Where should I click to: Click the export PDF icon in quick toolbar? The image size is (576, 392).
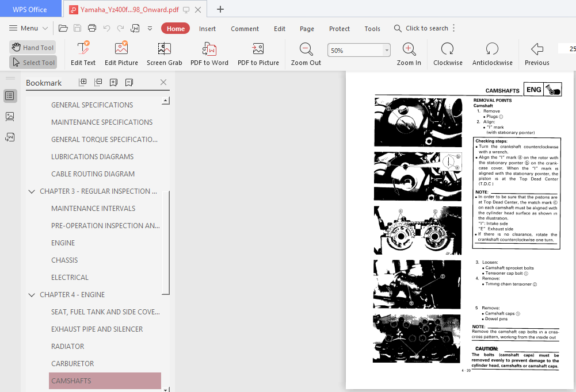pos(135,28)
